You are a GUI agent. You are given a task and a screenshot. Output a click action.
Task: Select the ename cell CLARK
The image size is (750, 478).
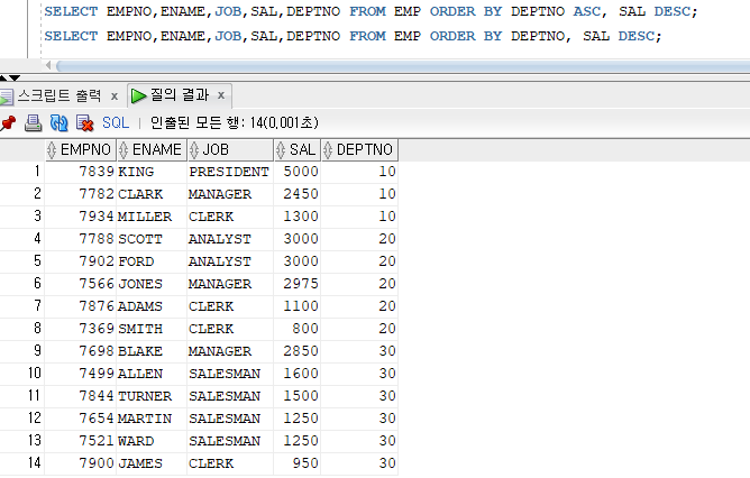(151, 194)
